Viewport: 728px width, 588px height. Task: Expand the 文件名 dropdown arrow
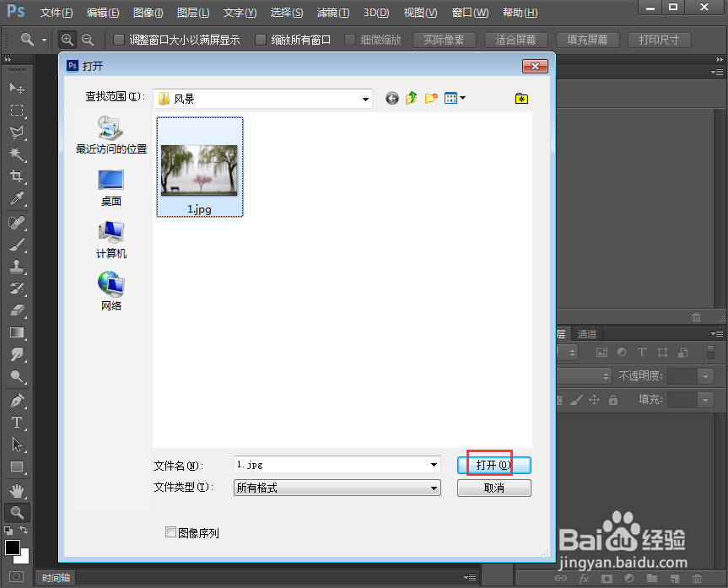tap(434, 465)
